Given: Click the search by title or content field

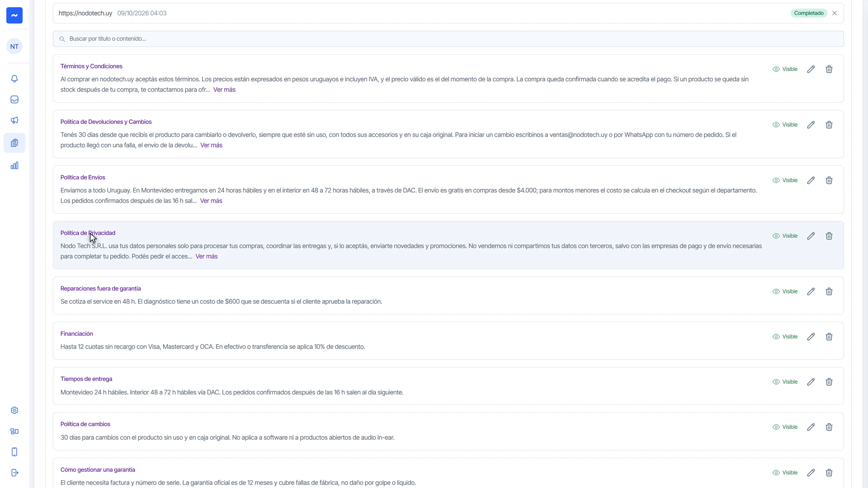Looking at the screenshot, I should (x=448, y=39).
